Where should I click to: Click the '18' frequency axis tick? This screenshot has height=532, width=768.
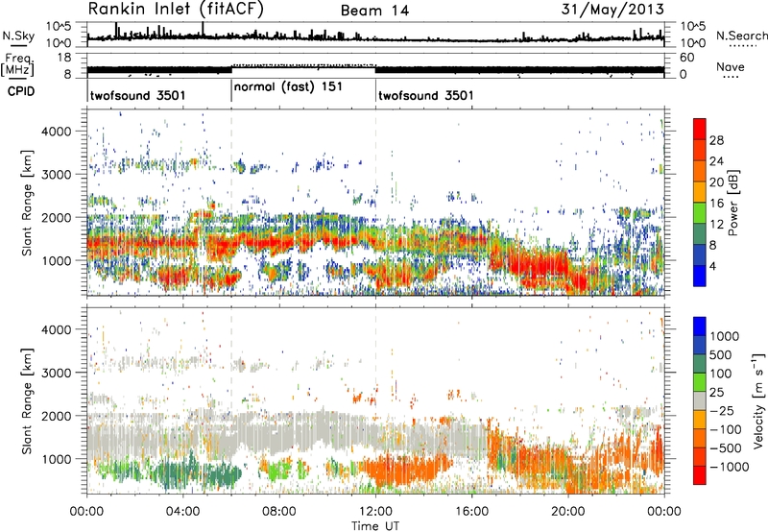[x=64, y=58]
